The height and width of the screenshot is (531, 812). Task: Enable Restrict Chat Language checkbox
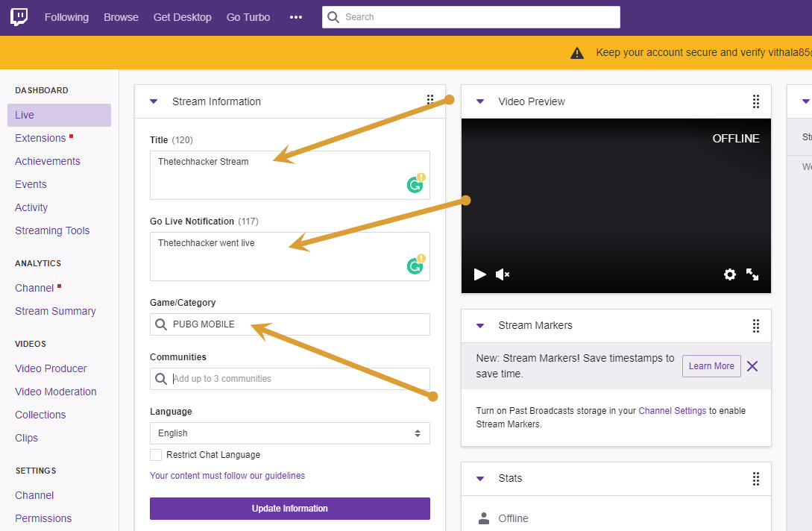pyautogui.click(x=156, y=455)
